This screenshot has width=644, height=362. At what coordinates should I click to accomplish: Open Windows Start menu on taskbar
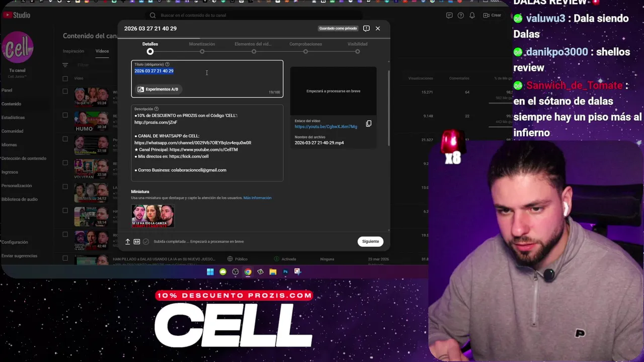point(210,272)
